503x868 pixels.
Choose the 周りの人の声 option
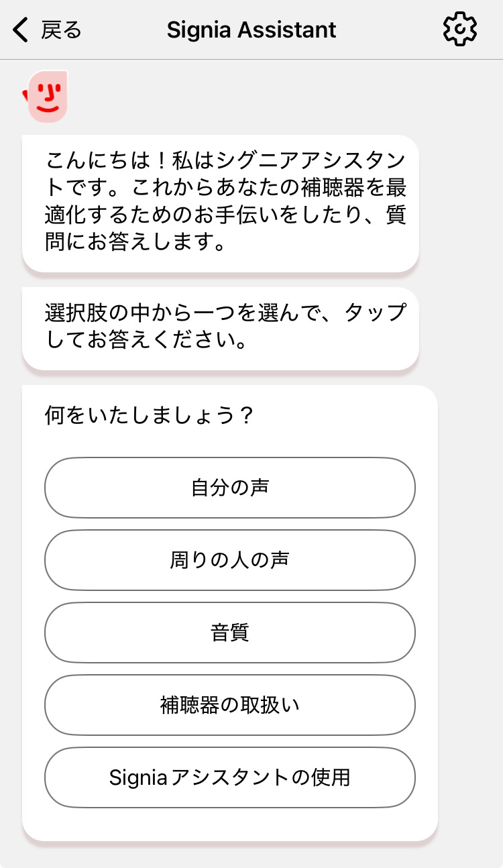click(x=229, y=560)
